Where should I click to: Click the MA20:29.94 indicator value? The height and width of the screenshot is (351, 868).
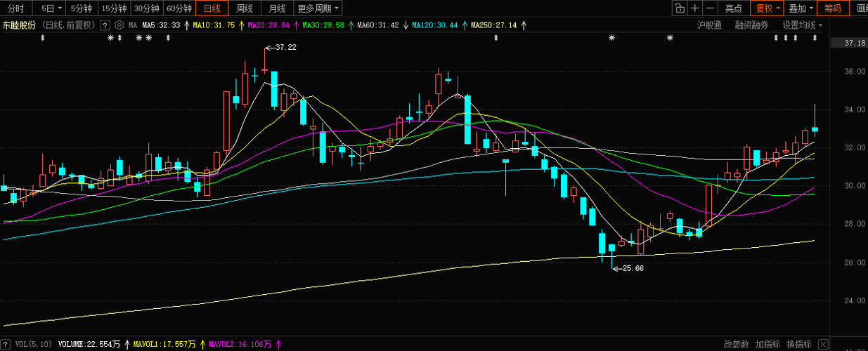pyautogui.click(x=269, y=25)
